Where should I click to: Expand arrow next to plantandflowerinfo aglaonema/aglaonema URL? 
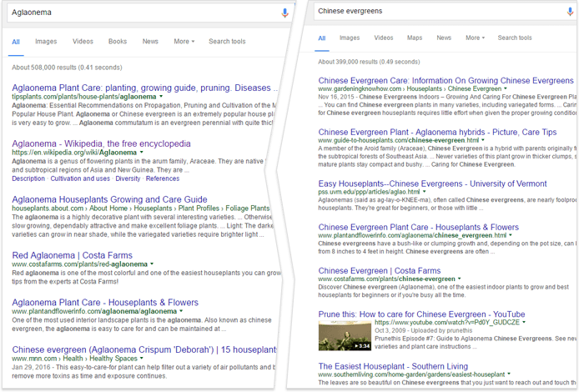(181, 312)
